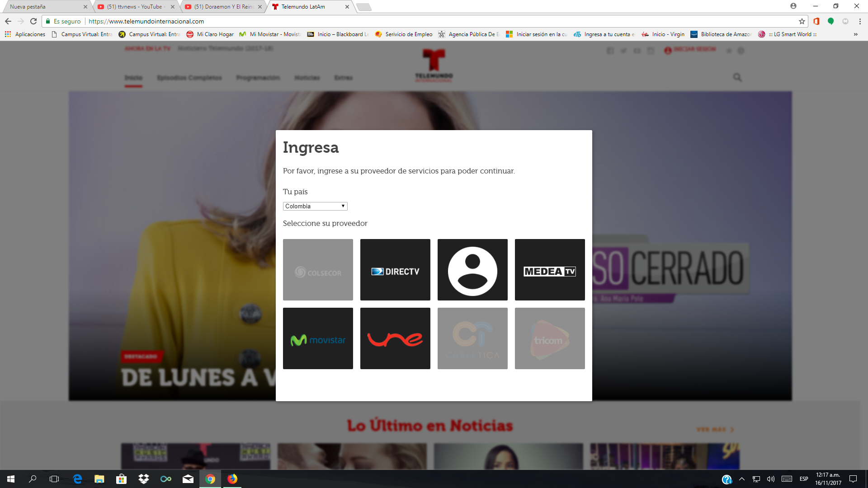Click the Cabletica provider tile
Screen dimensions: 868x488
(472, 338)
